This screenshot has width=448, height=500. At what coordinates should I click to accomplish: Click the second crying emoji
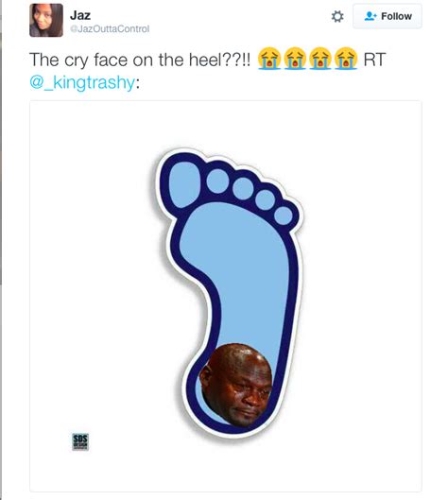tap(295, 59)
